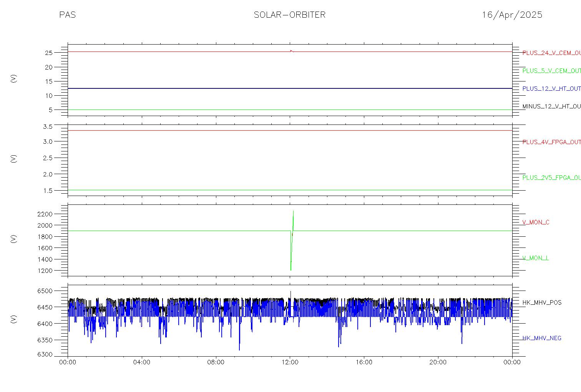The width and height of the screenshot is (581, 392).
Task: Select the V_MON_C legend label
Action: tap(536, 222)
